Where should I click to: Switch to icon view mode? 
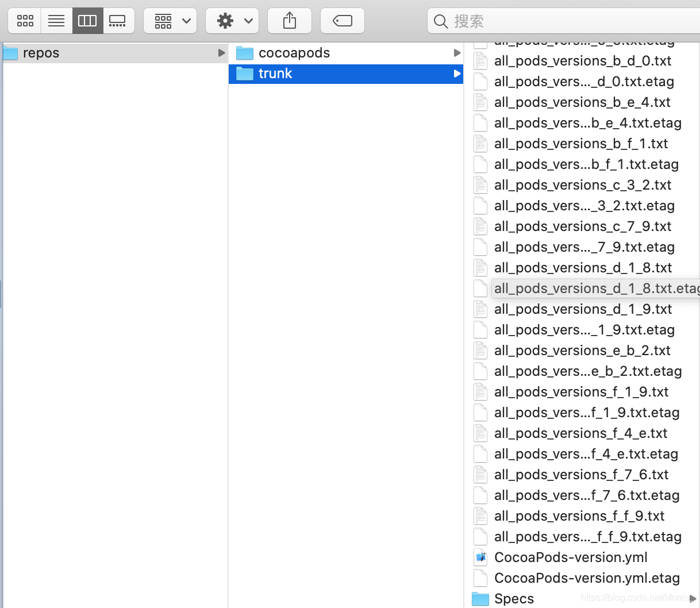[25, 21]
